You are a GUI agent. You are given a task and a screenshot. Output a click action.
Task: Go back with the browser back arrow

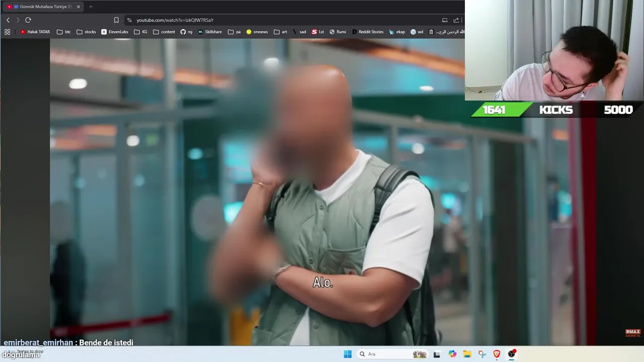click(x=8, y=20)
